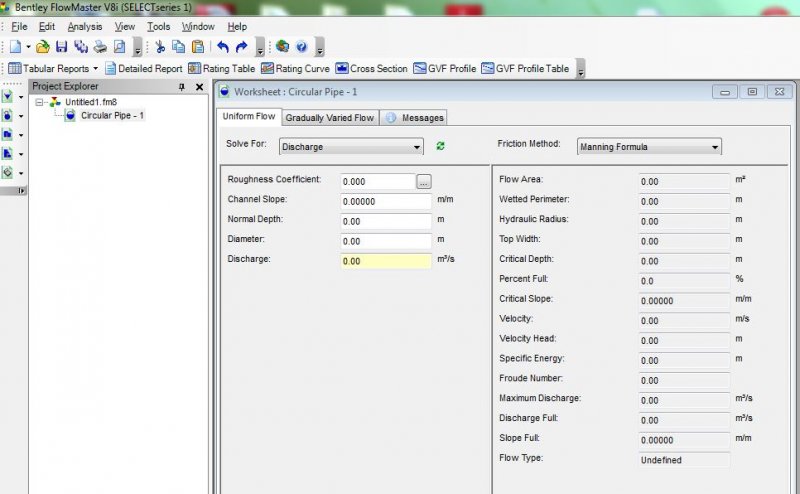
Task: Expand the Solve For dropdown
Action: coord(417,147)
